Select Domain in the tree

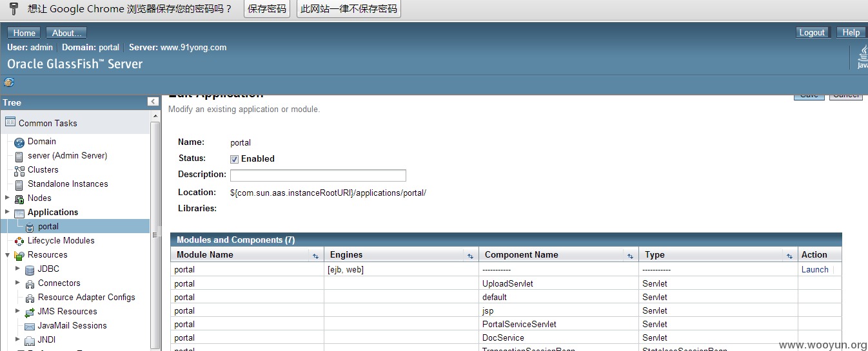(x=42, y=141)
